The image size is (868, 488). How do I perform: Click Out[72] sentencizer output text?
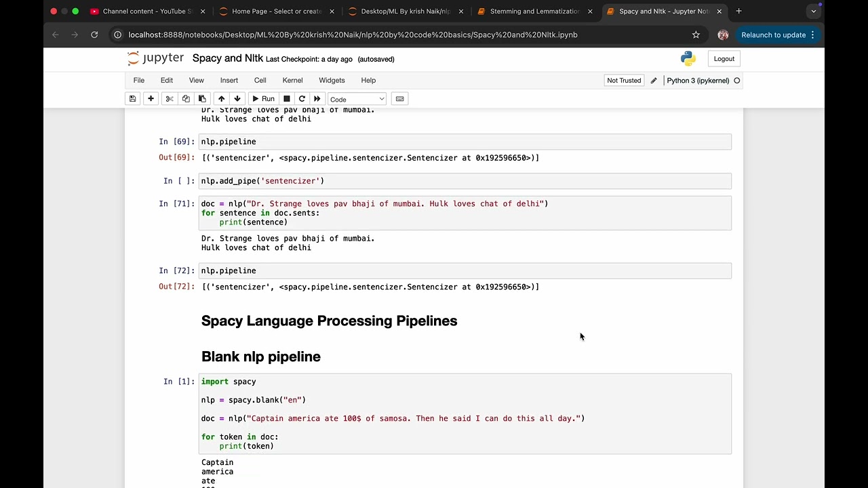click(370, 287)
